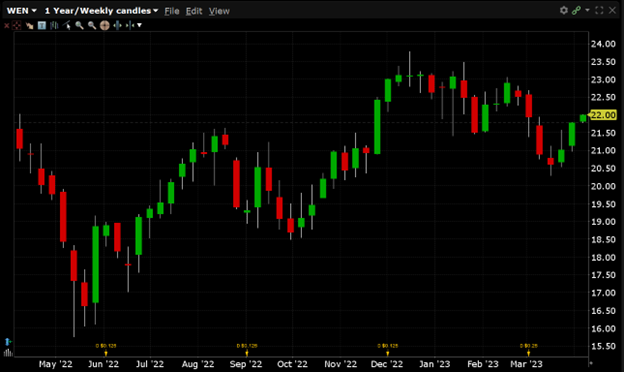Click the May '22 time axis label
The width and height of the screenshot is (624, 372).
[56, 364]
